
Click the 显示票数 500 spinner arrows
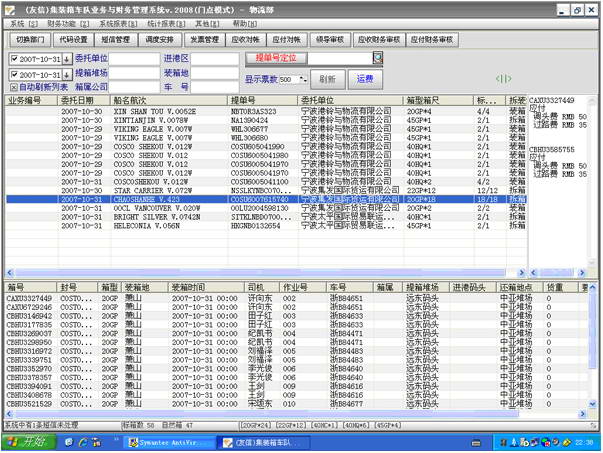tap(303, 79)
